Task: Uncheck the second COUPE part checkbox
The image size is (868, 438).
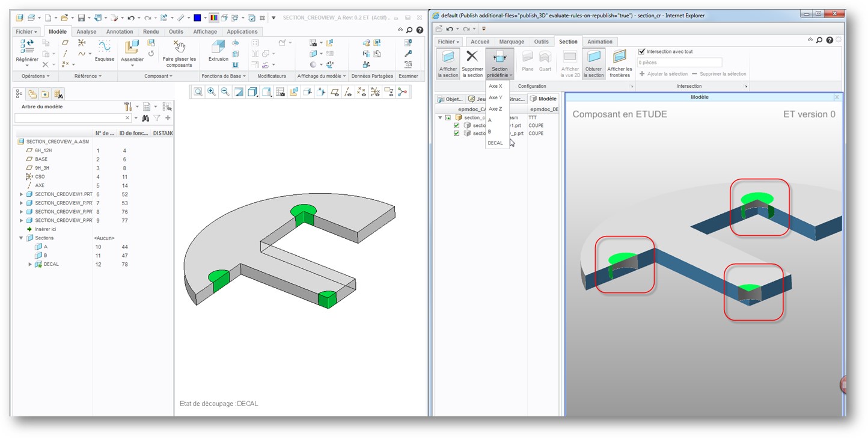Action: point(456,134)
